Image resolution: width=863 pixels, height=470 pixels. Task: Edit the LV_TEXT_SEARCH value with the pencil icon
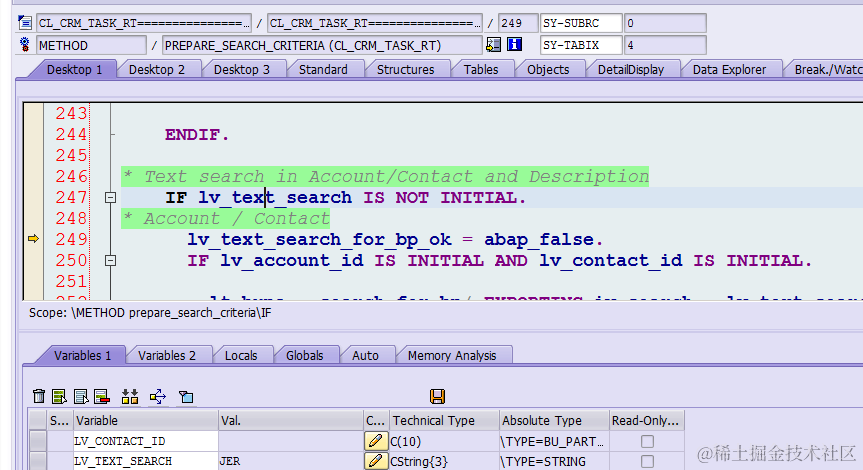[375, 461]
